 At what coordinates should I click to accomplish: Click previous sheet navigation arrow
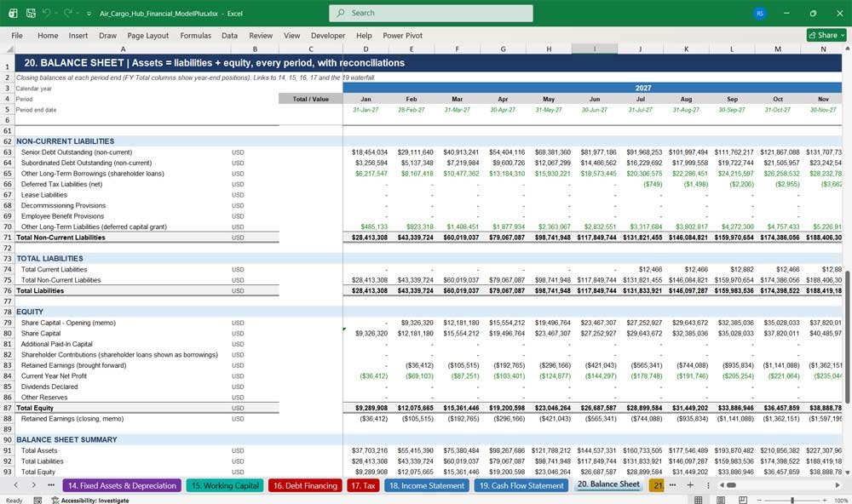(15, 485)
